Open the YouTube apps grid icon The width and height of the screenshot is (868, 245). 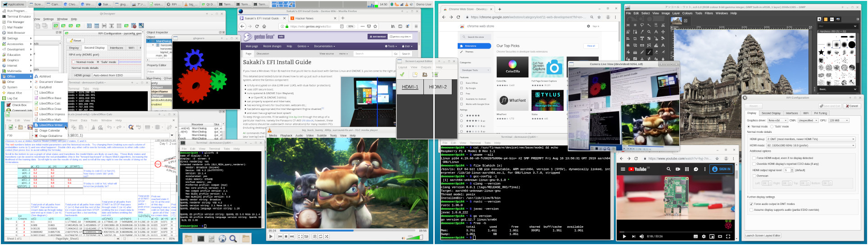pos(687,169)
